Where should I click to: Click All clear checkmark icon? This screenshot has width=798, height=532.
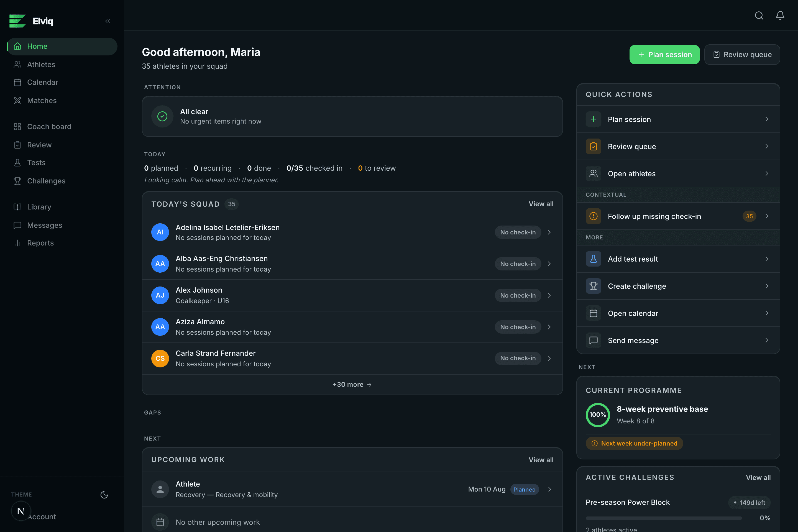pyautogui.click(x=162, y=116)
